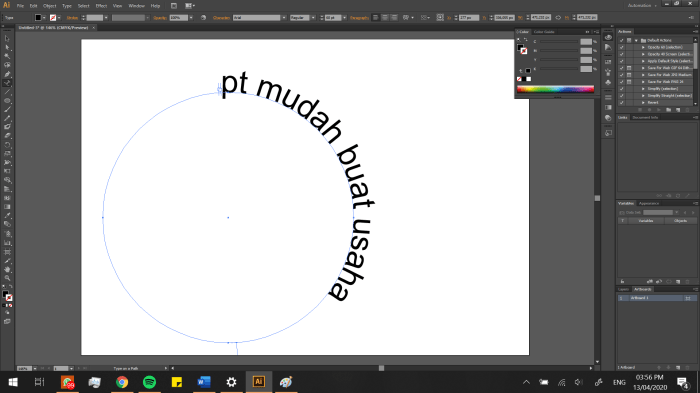Viewport: 700px width, 393px height.
Task: Select the Pencil tool
Action: tap(7, 118)
